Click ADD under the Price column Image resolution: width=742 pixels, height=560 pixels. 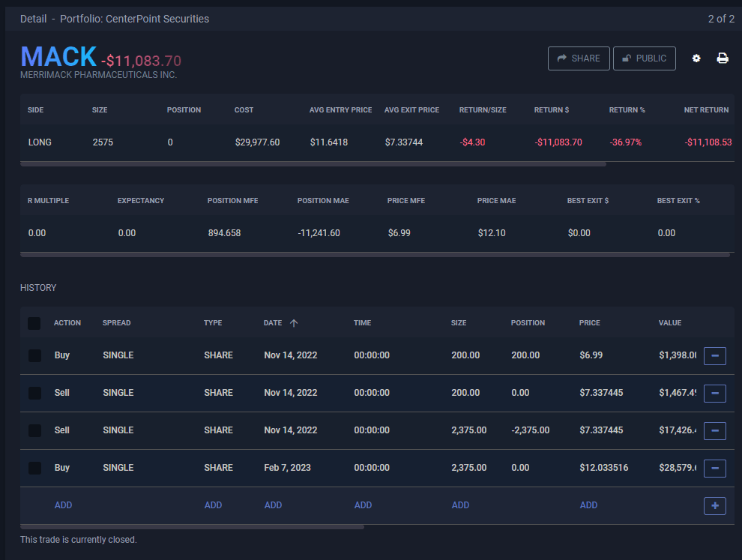click(589, 505)
